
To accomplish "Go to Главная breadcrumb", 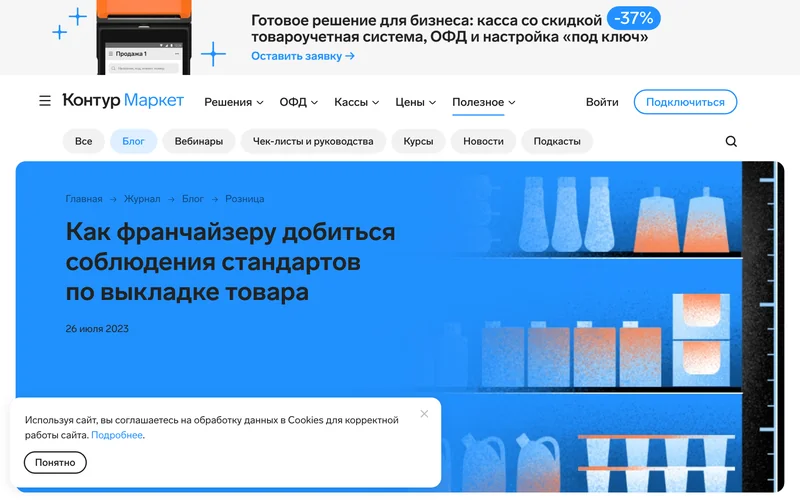I will [84, 199].
